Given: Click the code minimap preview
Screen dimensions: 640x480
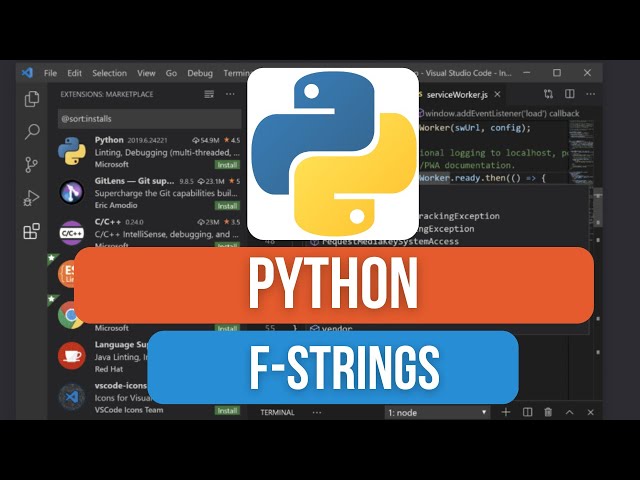Looking at the screenshot, I should (581, 151).
